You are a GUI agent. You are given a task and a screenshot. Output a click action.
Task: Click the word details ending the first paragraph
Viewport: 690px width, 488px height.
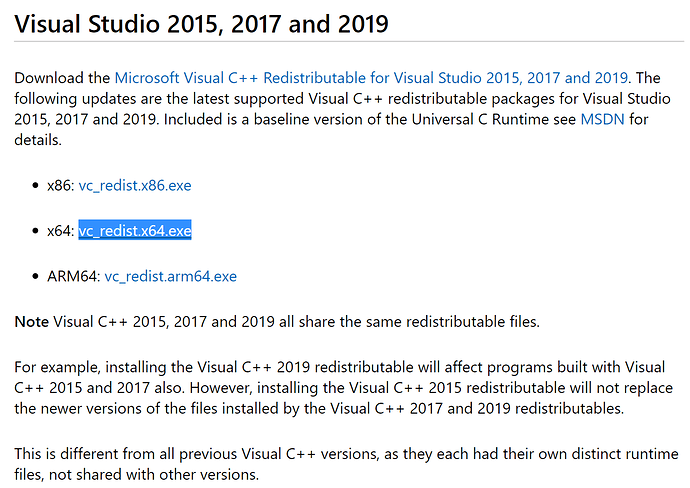(x=36, y=143)
